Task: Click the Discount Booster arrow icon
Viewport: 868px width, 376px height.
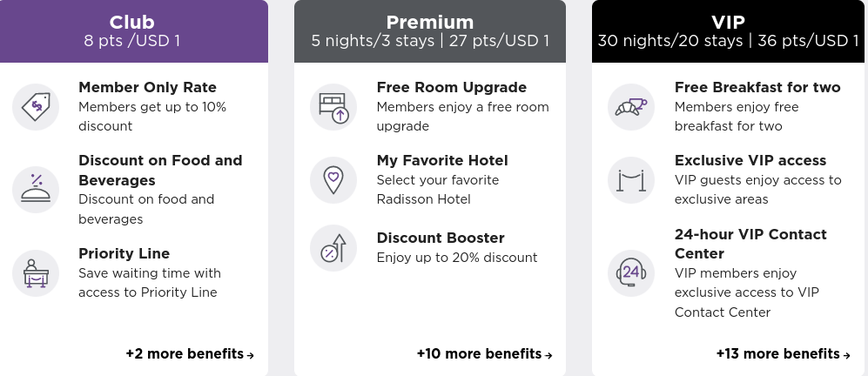Action: point(333,248)
